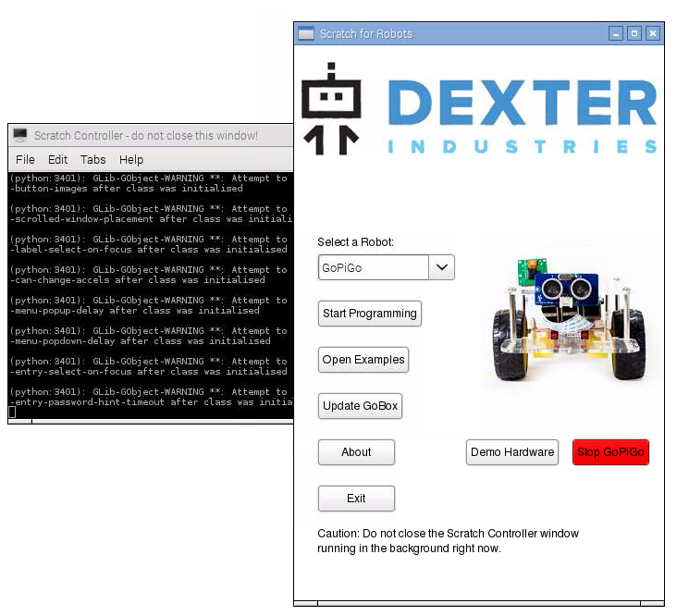Minimize the Scratch for Robots window

click(x=616, y=33)
